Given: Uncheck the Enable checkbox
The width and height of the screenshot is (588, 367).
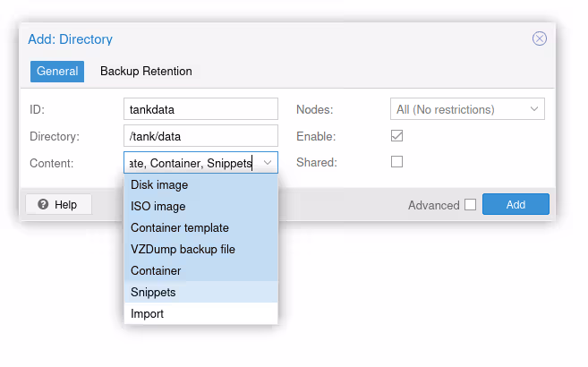Looking at the screenshot, I should [x=397, y=136].
